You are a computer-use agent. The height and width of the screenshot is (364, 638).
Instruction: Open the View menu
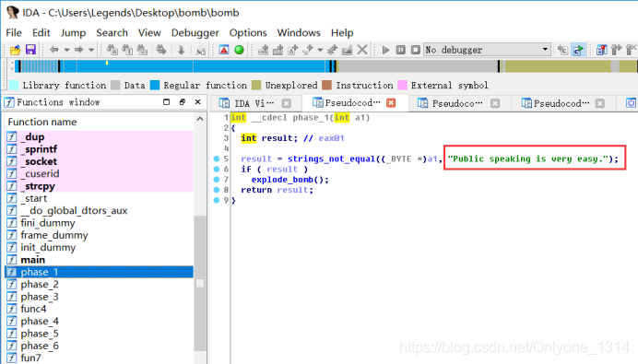(149, 32)
